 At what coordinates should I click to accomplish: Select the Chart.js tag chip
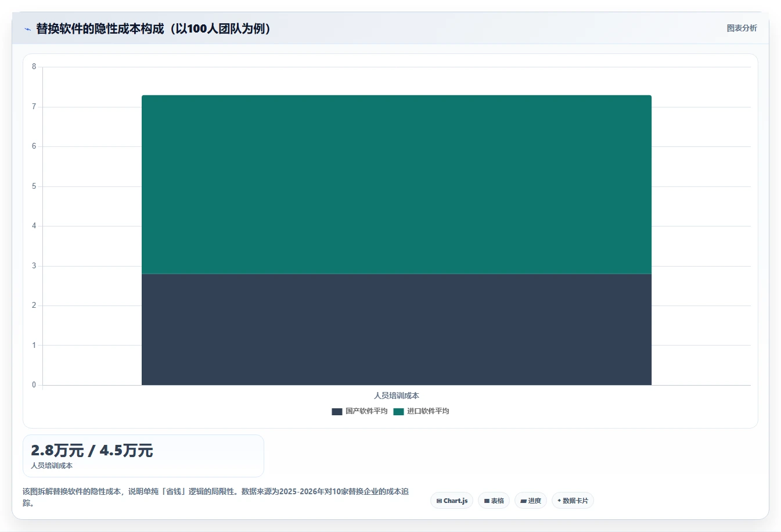tap(452, 501)
